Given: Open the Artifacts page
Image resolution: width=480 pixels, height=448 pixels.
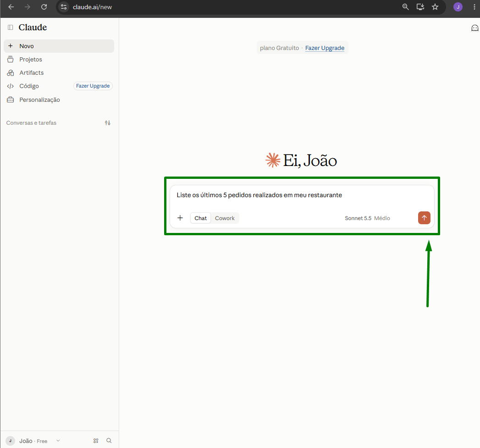Looking at the screenshot, I should pos(59,72).
